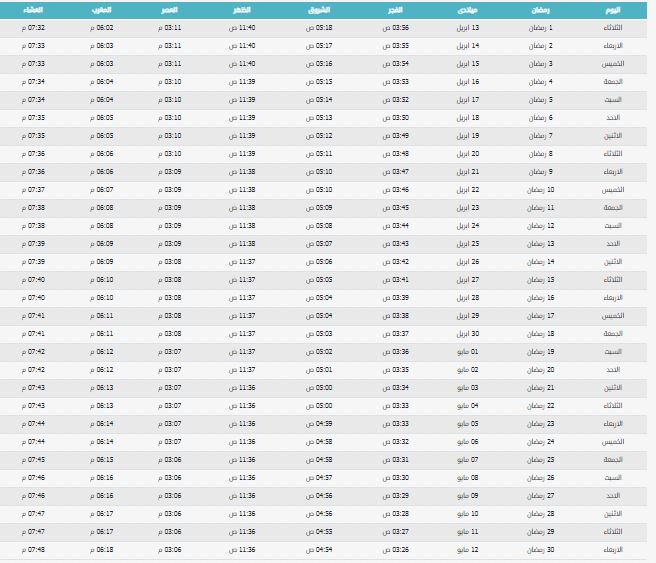Image resolution: width=656 pixels, height=563 pixels.
Task: Click Fajr time '03:56 ص'
Action: (x=395, y=28)
